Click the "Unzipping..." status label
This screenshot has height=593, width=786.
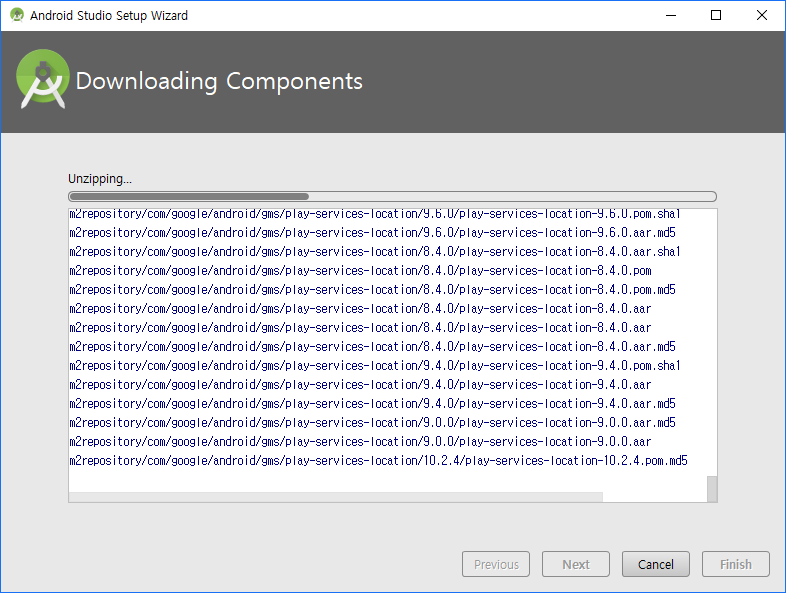[100, 179]
